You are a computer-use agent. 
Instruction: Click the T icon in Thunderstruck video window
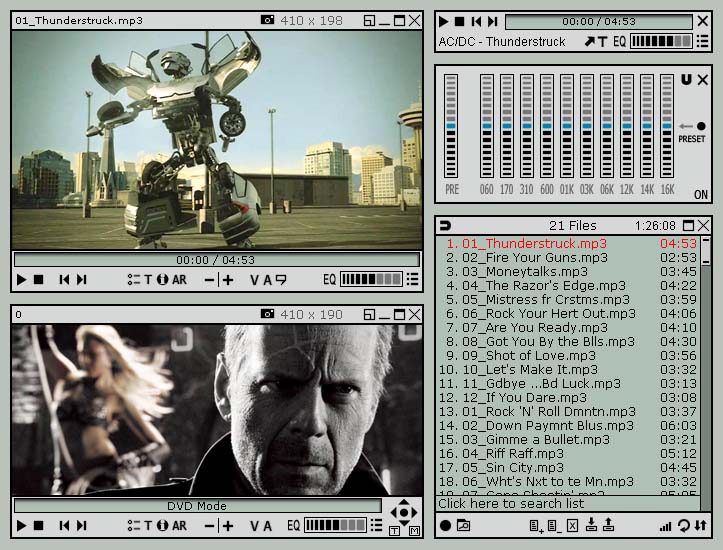tap(148, 279)
